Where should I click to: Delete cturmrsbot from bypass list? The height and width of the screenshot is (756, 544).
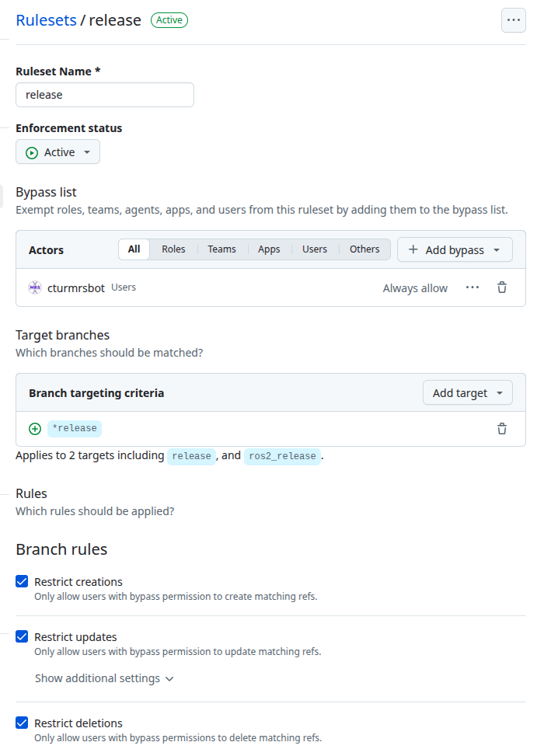(502, 287)
